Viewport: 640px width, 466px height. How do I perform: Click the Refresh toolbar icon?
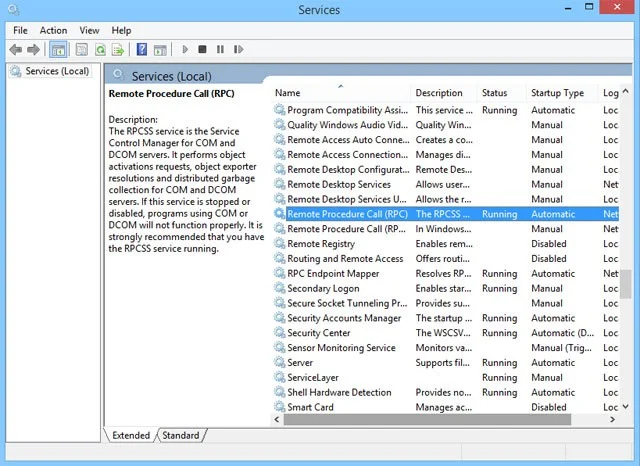tap(100, 50)
